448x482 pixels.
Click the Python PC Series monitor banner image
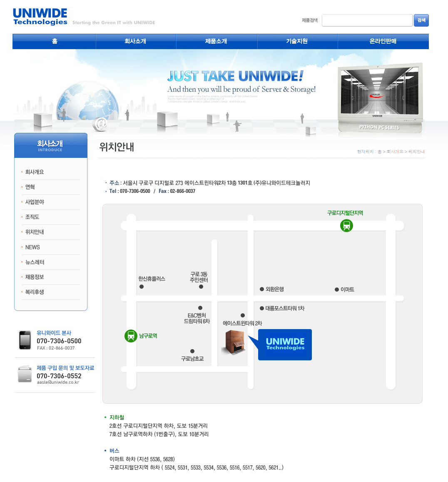tap(380, 98)
